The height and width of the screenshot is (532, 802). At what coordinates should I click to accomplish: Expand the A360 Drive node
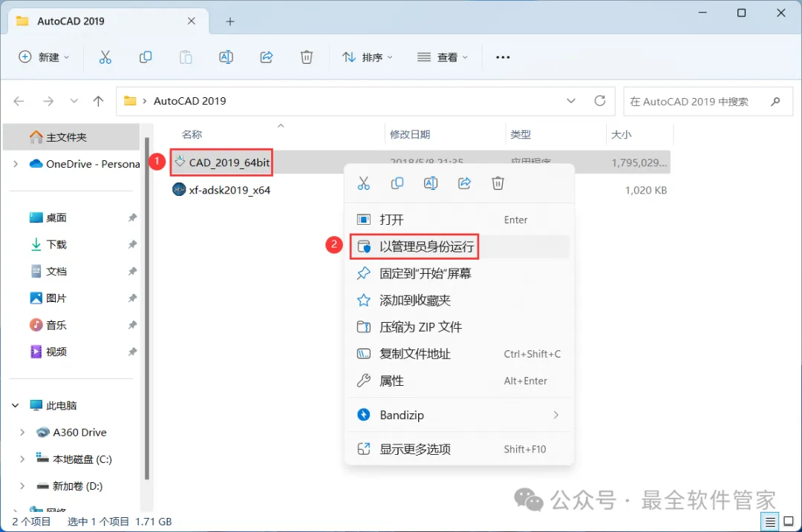coord(22,433)
